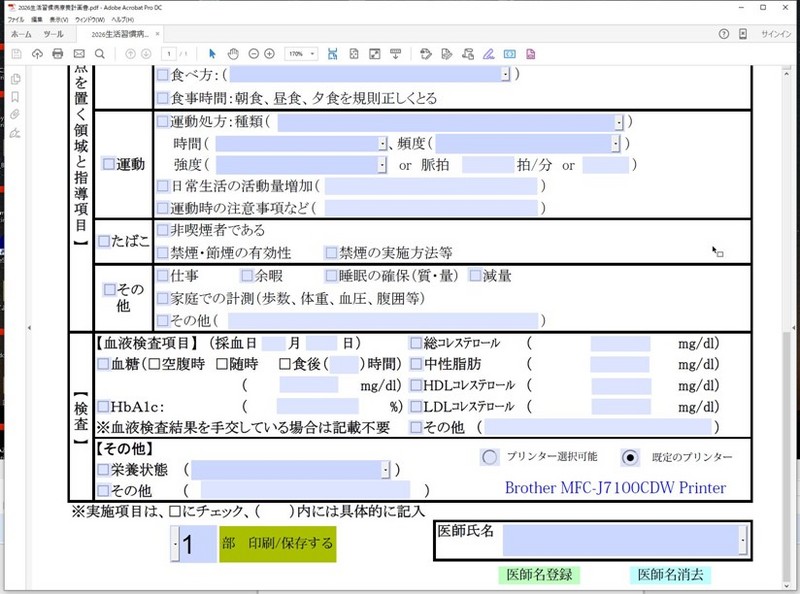The width and height of the screenshot is (800, 594).
Task: Open the ヘルプ menu
Action: pyautogui.click(x=122, y=19)
